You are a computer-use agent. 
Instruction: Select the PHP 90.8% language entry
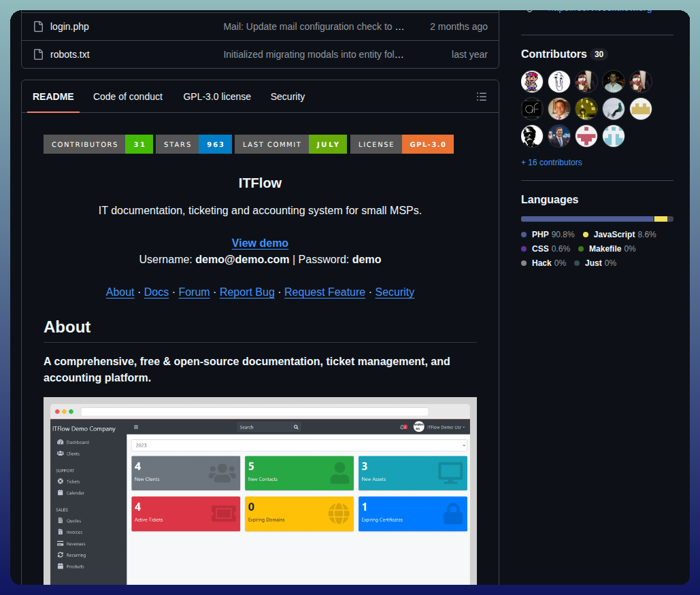pyautogui.click(x=548, y=235)
